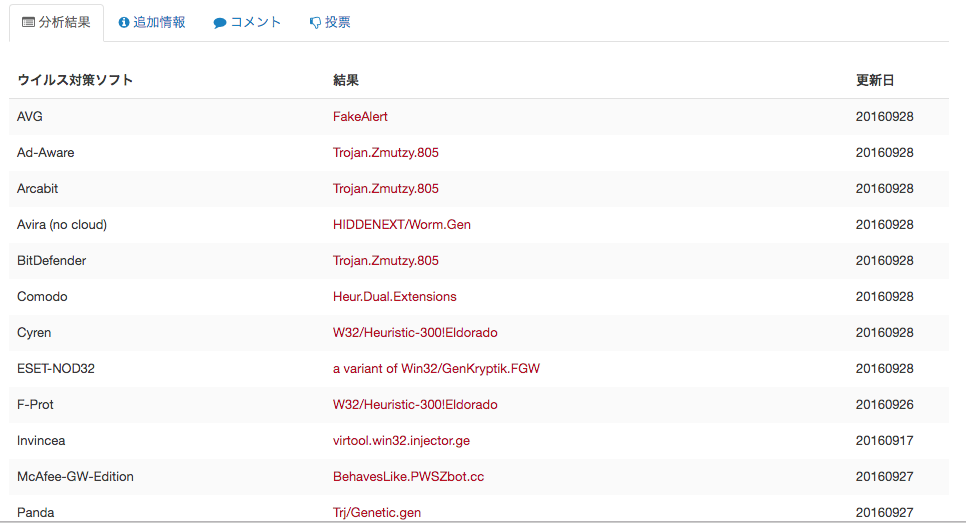Select the ESET-NOD32 antivirus name
The height and width of the screenshot is (523, 966).
coord(56,368)
